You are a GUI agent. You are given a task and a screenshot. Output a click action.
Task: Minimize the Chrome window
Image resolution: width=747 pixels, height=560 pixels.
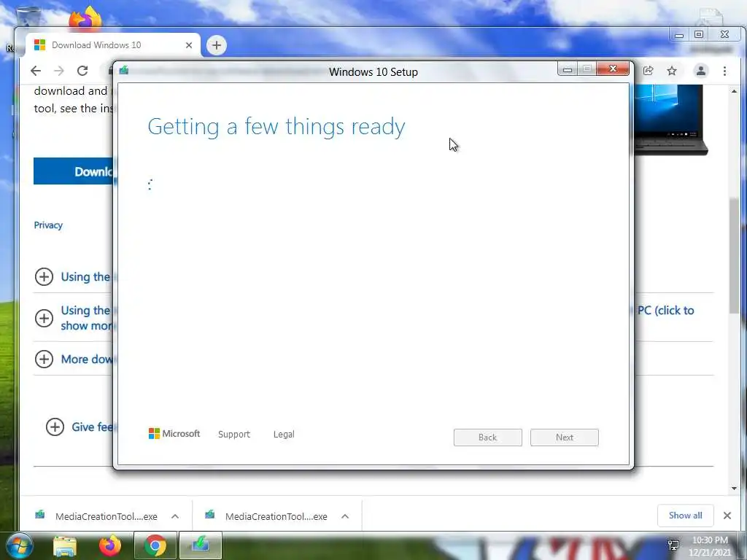pos(679,35)
